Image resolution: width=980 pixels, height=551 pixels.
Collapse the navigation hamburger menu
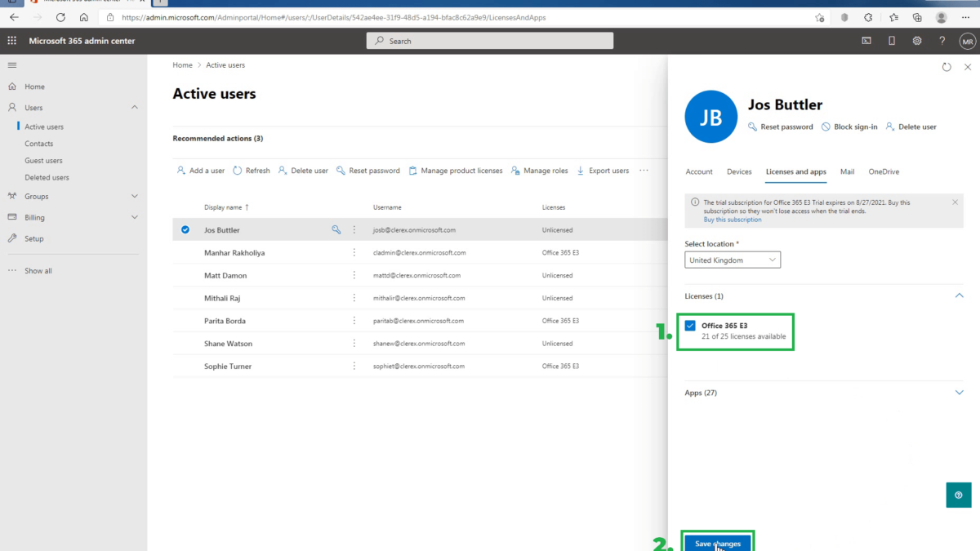11,64
